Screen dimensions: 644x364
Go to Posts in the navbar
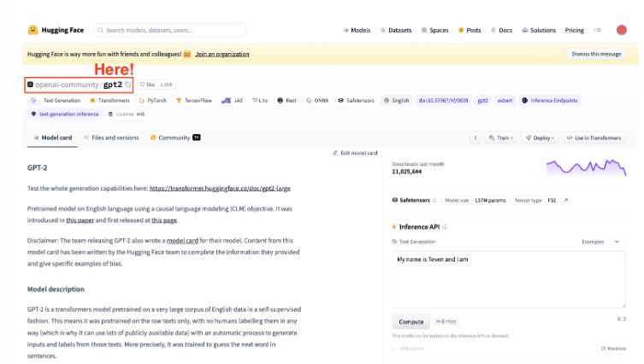pos(470,30)
